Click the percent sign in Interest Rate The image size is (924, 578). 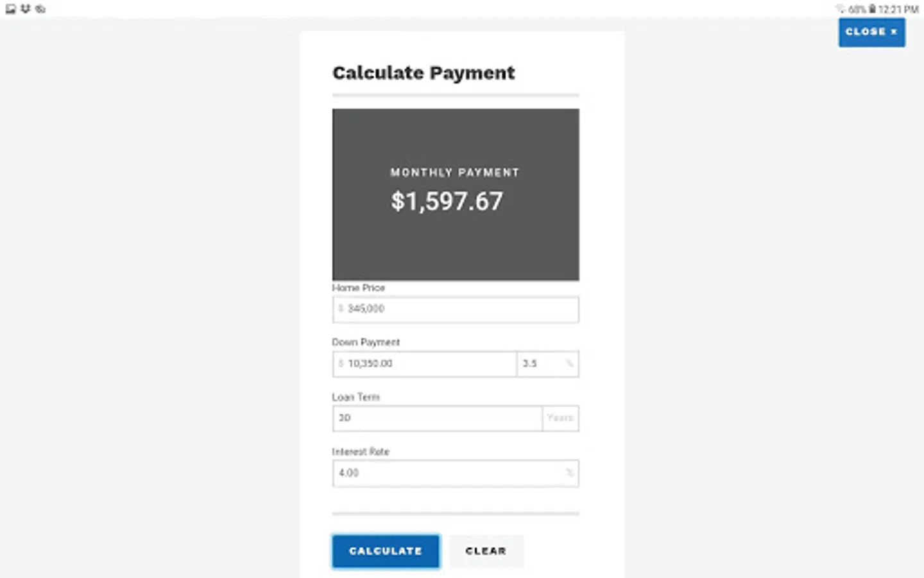tap(569, 473)
